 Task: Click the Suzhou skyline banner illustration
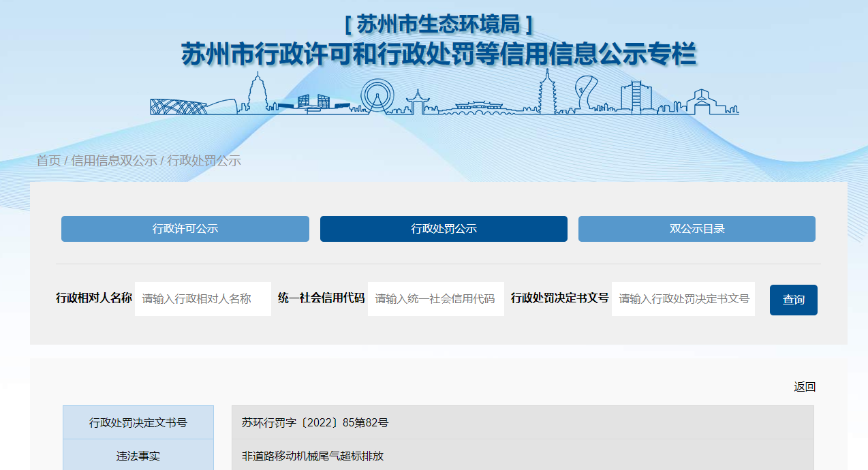tap(444, 92)
